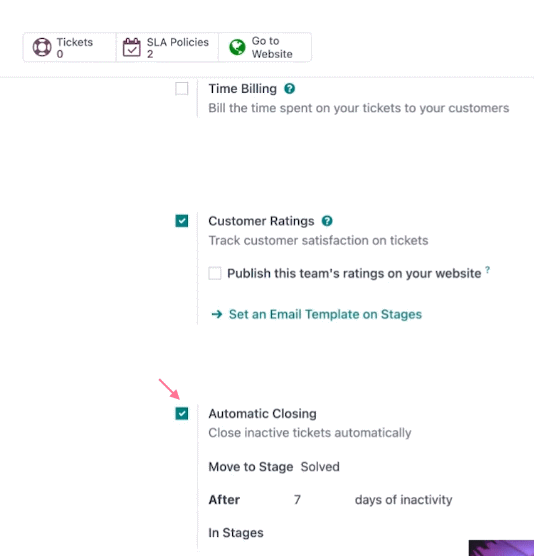The height and width of the screenshot is (556, 534).
Task: Click the Go to Website button
Action: pos(265,47)
